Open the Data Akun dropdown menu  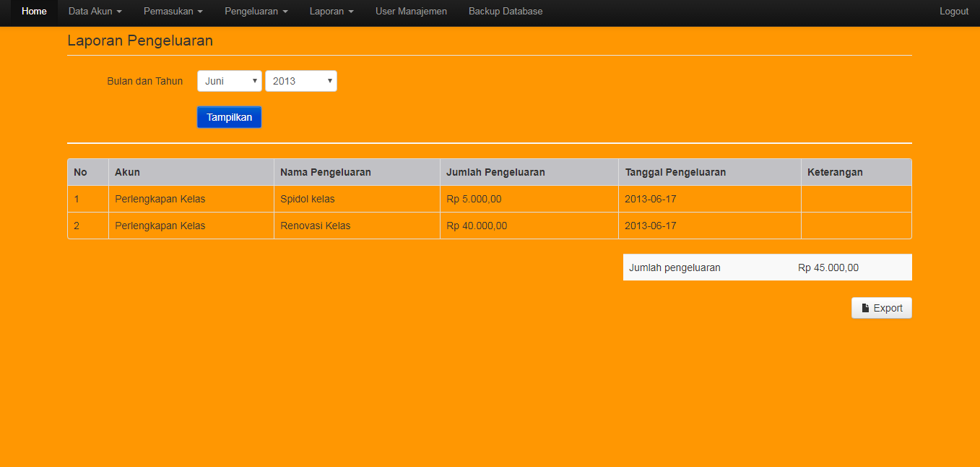point(95,12)
